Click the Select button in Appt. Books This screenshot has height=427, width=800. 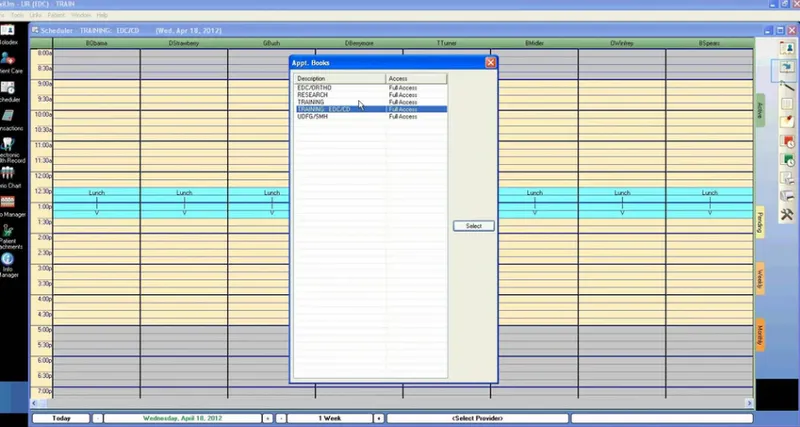473,226
